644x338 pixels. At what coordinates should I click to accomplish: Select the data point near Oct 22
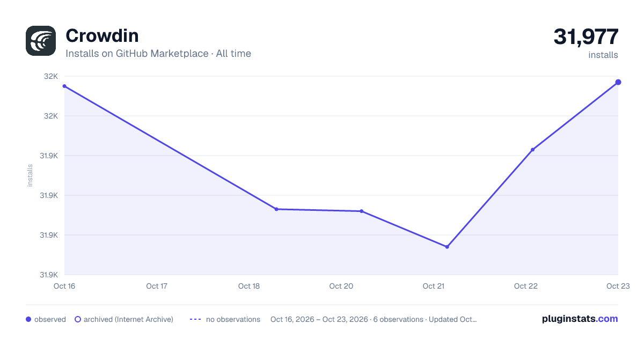click(x=532, y=150)
